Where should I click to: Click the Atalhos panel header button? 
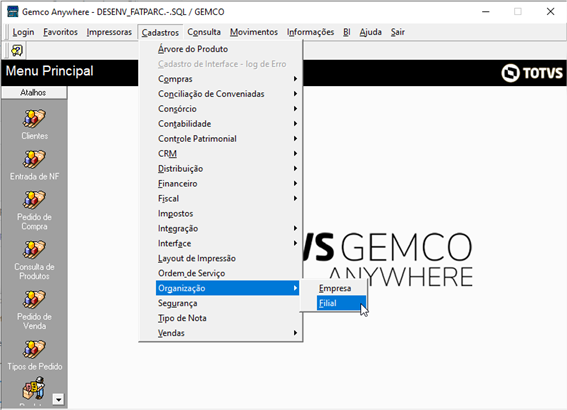click(x=34, y=93)
